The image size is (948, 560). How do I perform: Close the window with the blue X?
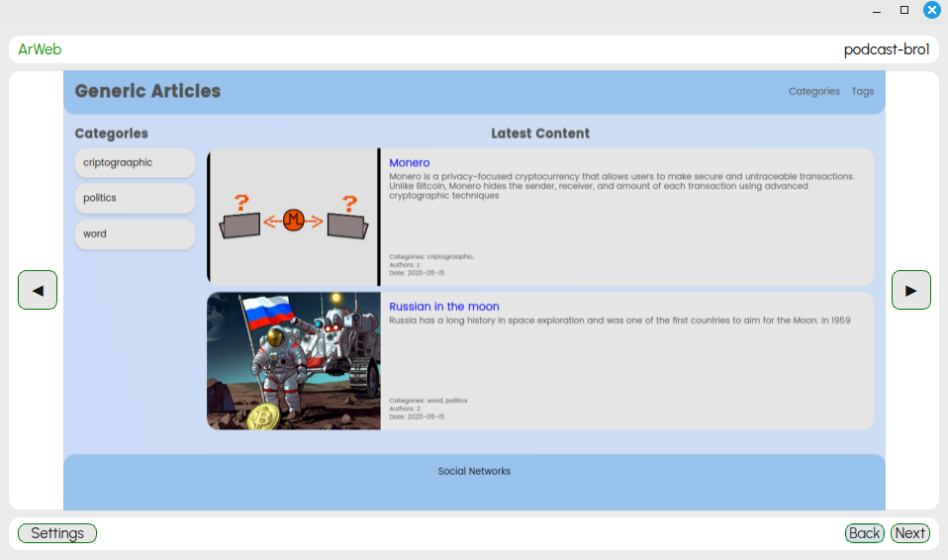tap(932, 10)
